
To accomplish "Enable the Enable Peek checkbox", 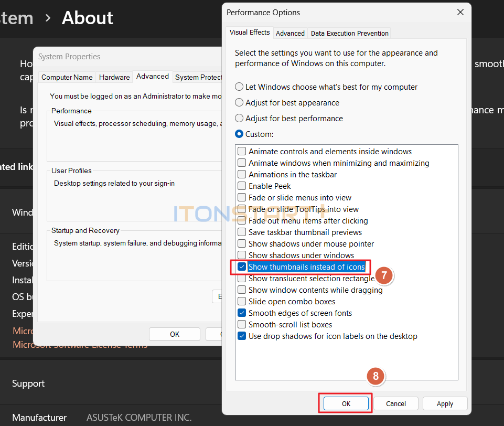I will [x=242, y=186].
